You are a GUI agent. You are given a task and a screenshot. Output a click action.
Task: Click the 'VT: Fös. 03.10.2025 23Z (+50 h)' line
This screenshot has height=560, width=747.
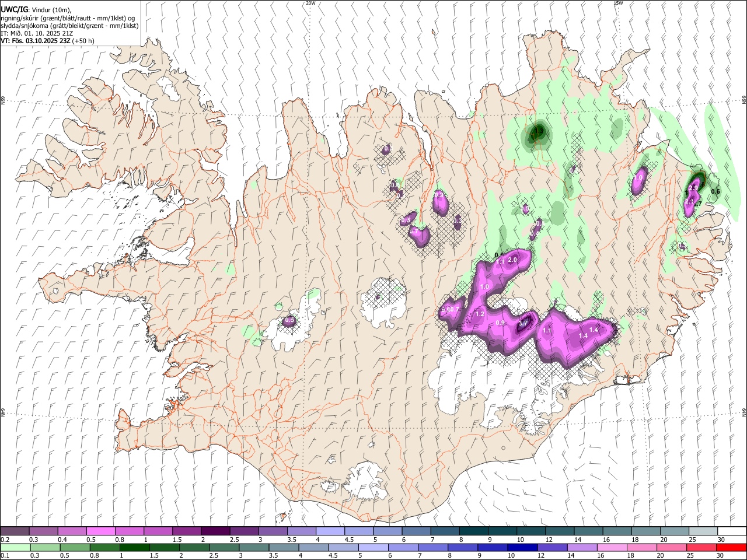tap(47, 41)
